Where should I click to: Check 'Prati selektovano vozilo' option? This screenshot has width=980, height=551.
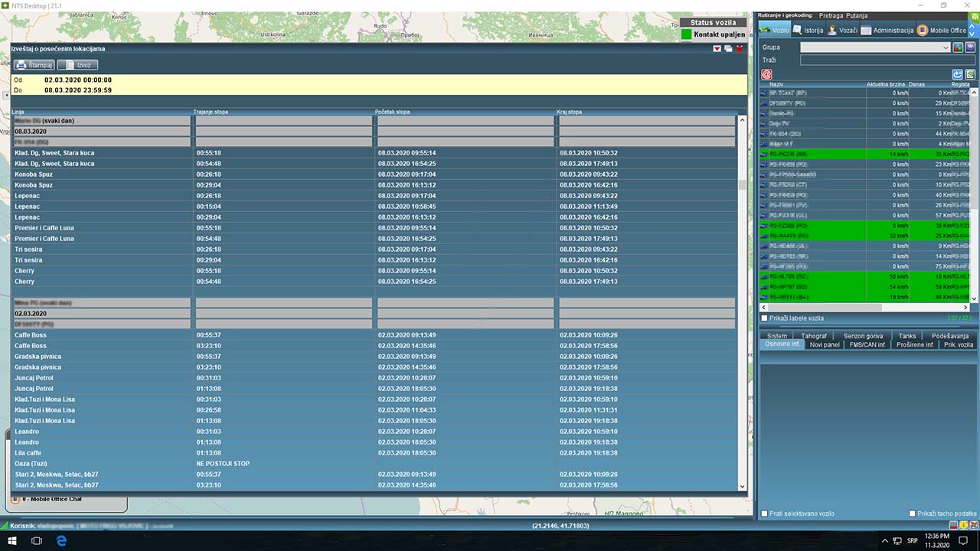(764, 514)
